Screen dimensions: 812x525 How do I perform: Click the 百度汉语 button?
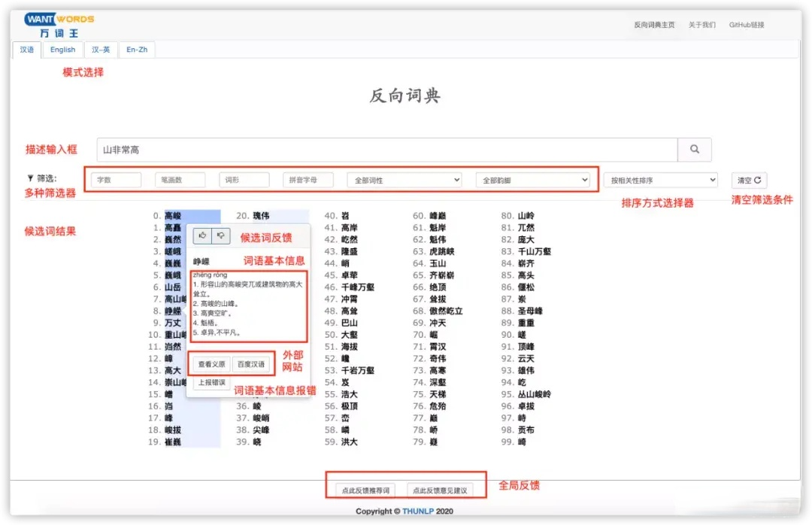click(251, 364)
